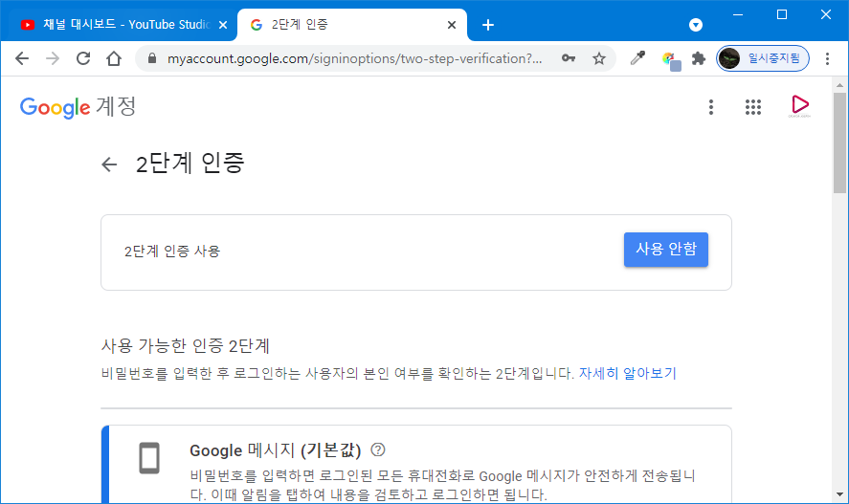Open the Extensions puzzle menu
This screenshot has height=504, width=849.
[699, 58]
